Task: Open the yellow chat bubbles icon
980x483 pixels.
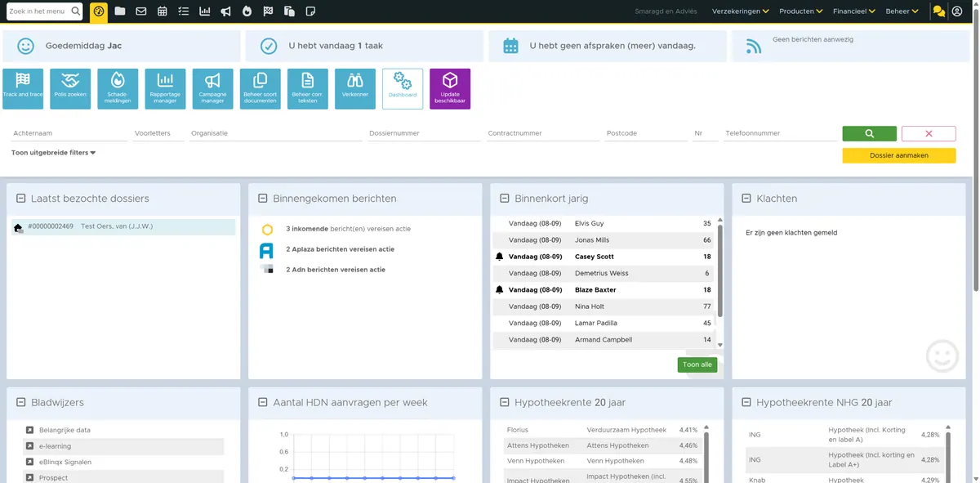Action: [x=939, y=11]
